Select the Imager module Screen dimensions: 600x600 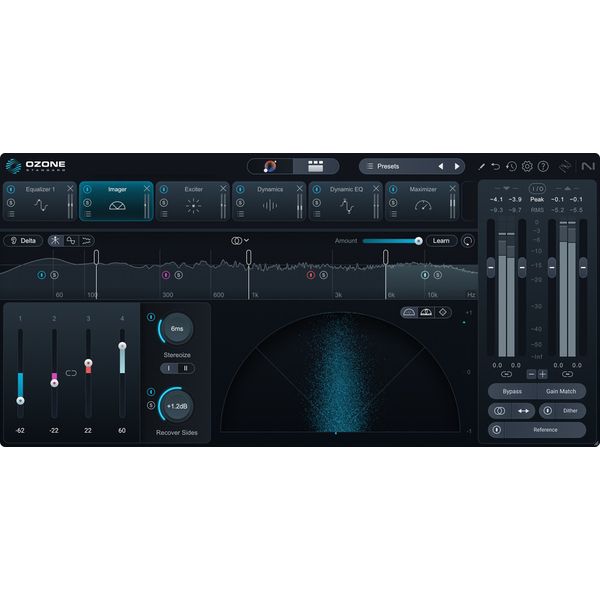(x=116, y=201)
